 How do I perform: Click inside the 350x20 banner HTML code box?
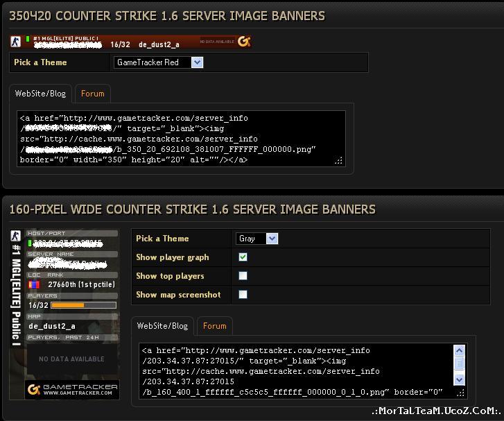181,139
